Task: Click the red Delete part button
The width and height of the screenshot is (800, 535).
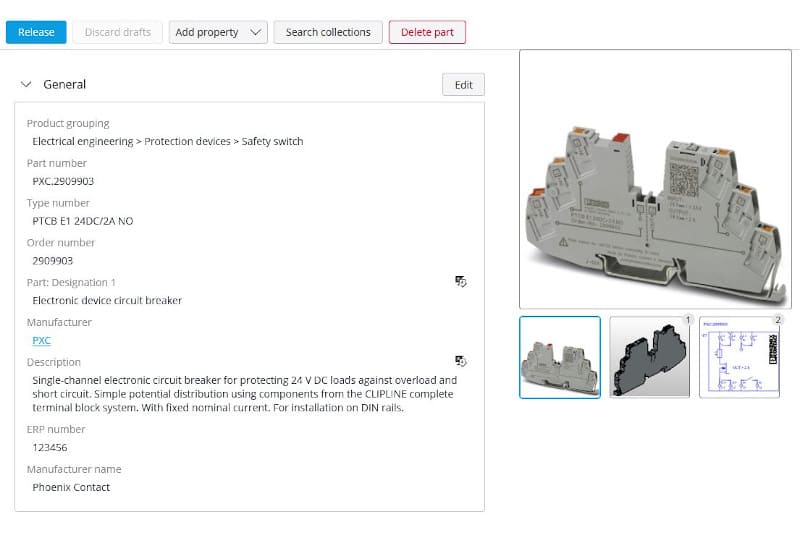Action: [427, 32]
